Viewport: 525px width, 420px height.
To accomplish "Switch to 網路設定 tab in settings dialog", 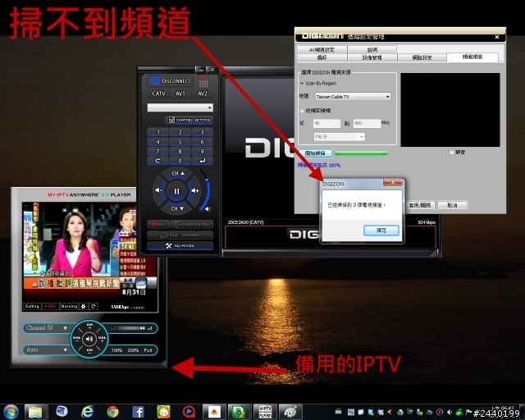I will [422, 57].
